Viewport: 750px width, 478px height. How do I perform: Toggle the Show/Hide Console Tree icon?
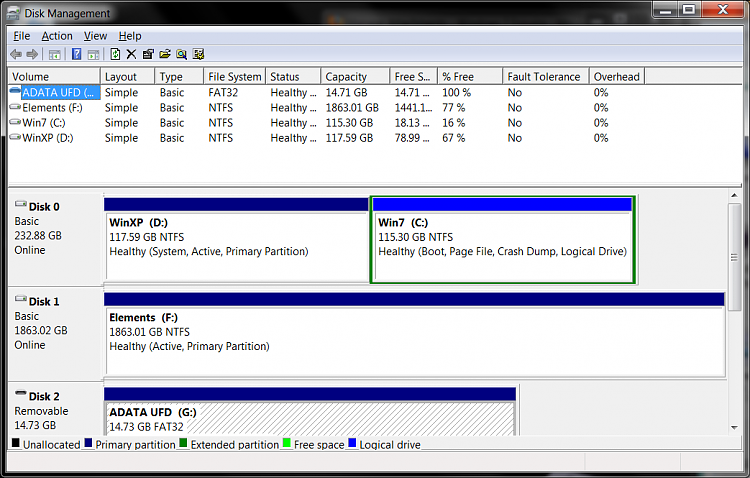coord(55,55)
